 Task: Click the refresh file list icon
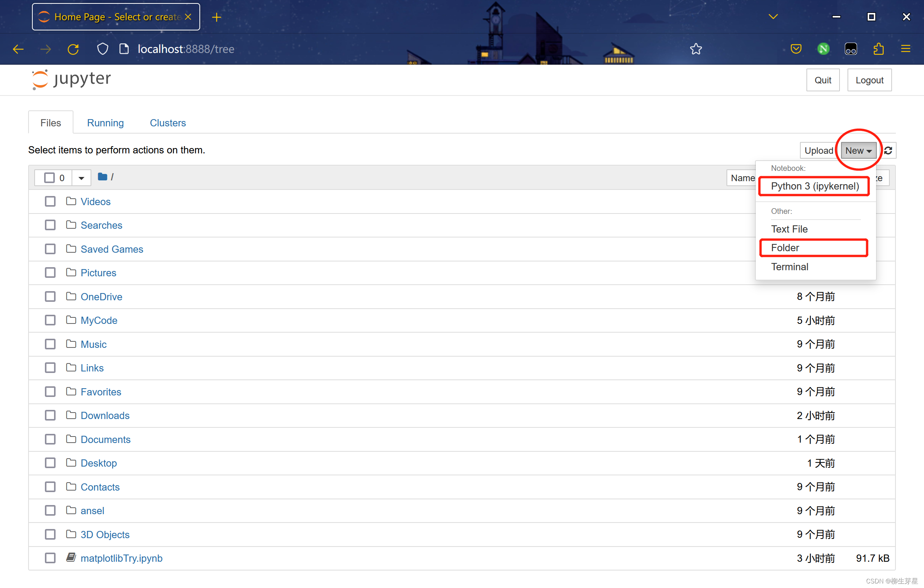pos(888,150)
